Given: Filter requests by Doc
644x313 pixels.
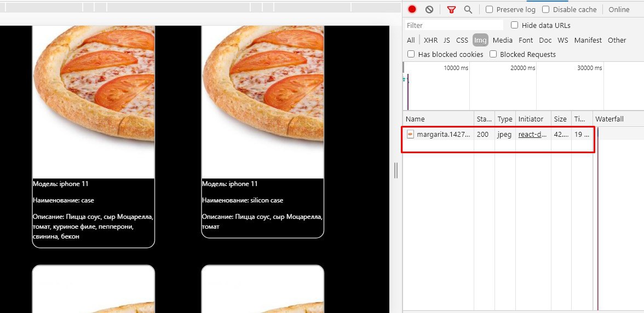Looking at the screenshot, I should pos(545,40).
